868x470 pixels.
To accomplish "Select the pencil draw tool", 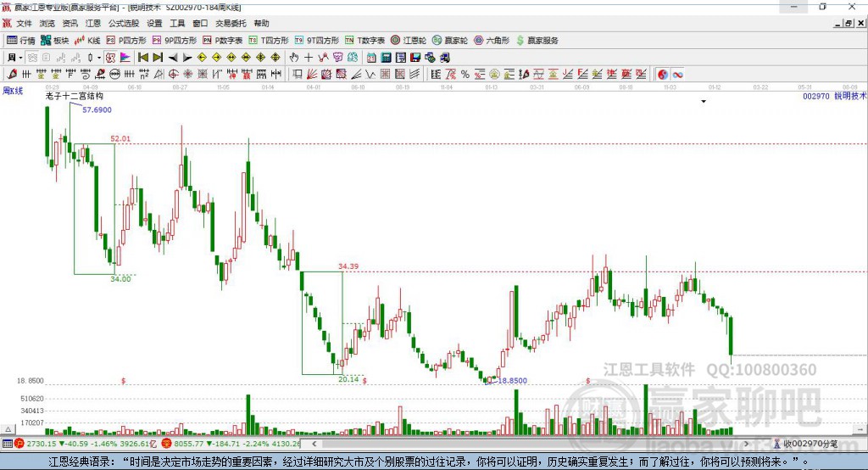I will tap(12, 75).
